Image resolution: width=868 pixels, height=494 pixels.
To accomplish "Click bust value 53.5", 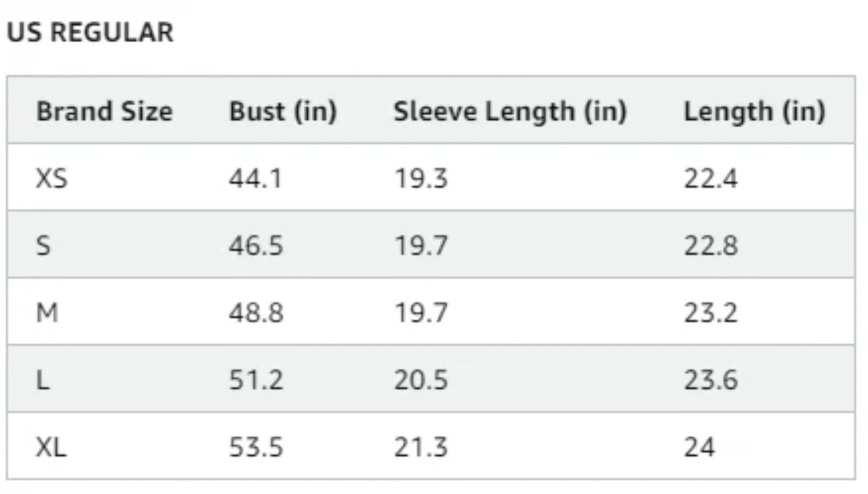I will (x=256, y=447).
